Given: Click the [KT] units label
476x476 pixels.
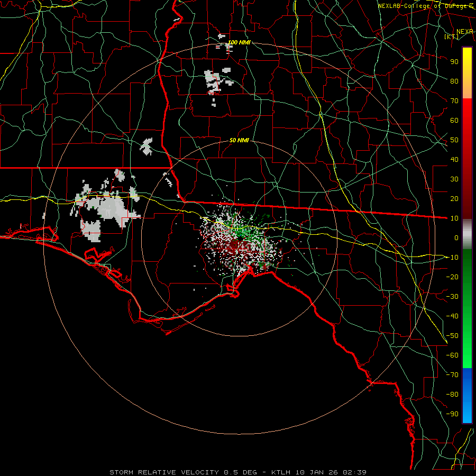Looking at the screenshot, I should click(x=452, y=37).
